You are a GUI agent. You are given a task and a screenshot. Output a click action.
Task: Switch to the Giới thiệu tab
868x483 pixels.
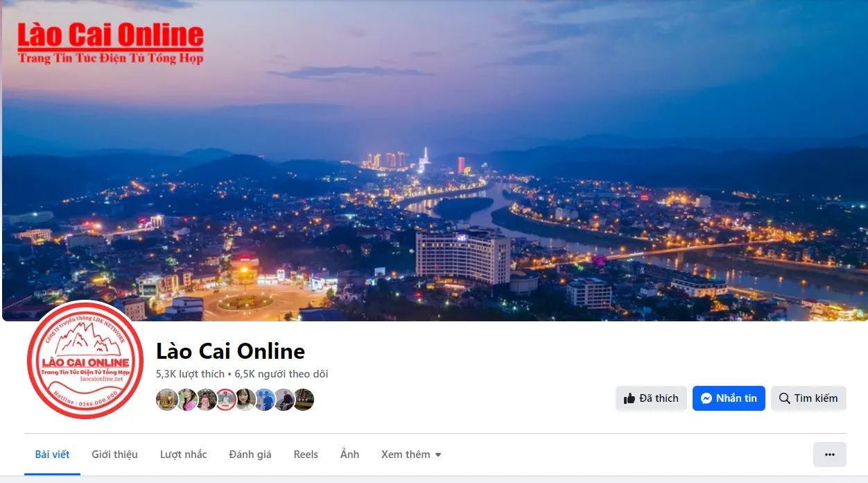tap(114, 455)
